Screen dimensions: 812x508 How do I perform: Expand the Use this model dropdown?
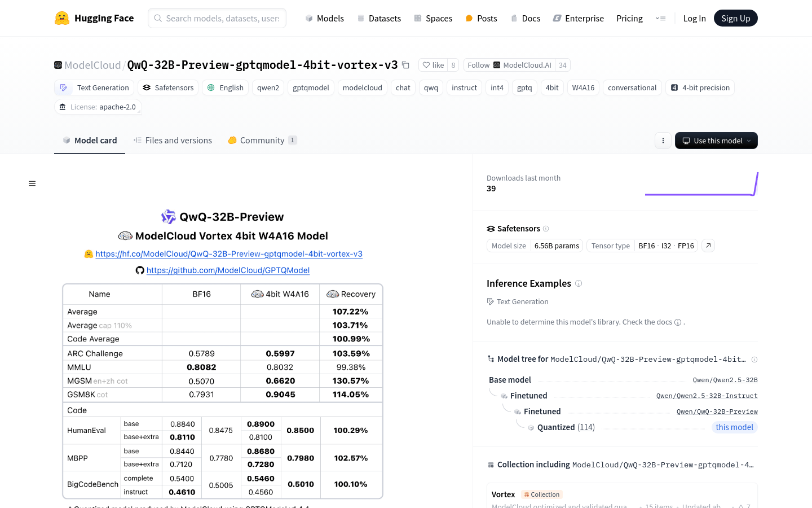click(x=716, y=141)
